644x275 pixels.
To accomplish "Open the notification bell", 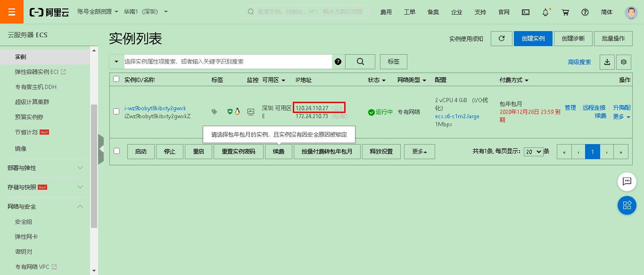I will click(545, 12).
